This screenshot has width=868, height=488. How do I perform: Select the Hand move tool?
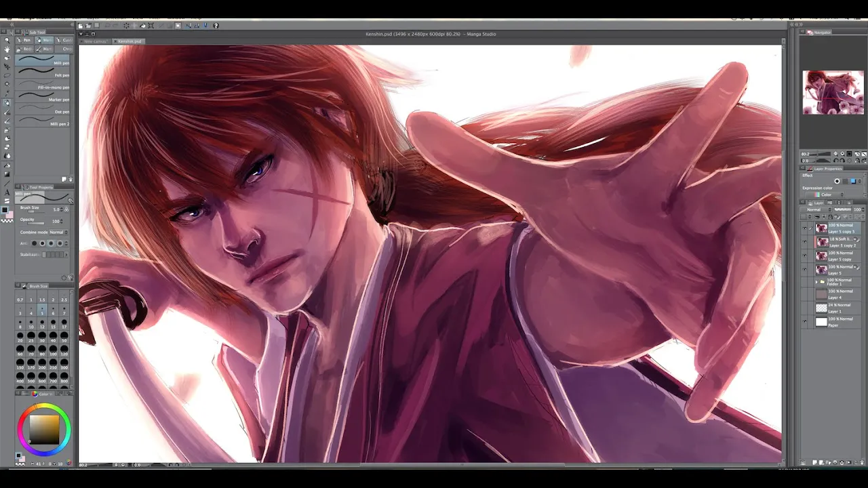tap(7, 49)
